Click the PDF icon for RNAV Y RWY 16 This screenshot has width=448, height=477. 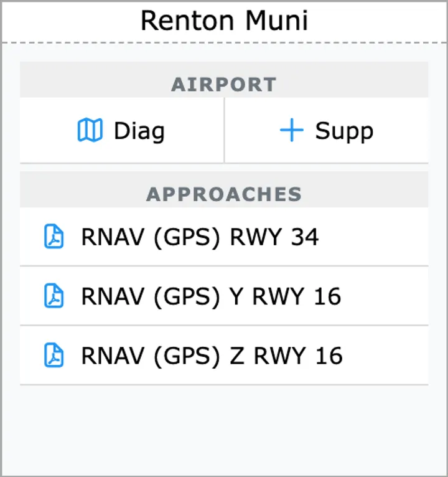(x=54, y=296)
